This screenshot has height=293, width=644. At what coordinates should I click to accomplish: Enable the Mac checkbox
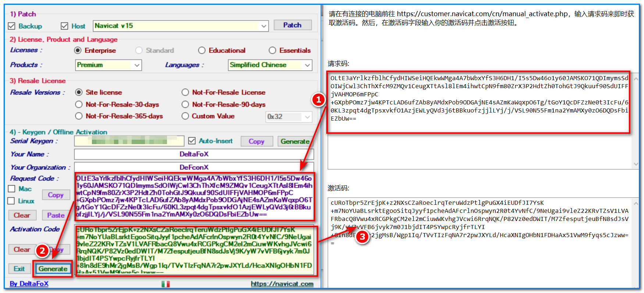[x=11, y=189]
